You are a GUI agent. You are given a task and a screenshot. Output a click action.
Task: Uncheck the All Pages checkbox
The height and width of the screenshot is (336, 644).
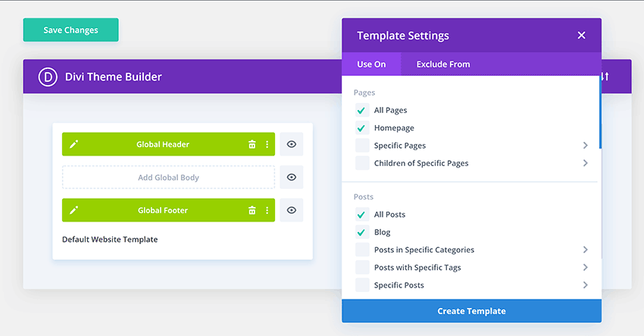click(x=362, y=110)
